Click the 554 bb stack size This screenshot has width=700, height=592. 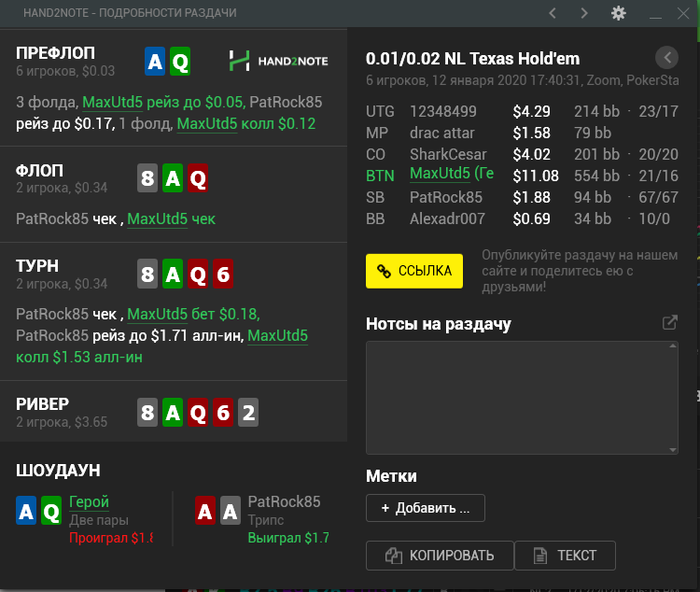[x=597, y=176]
